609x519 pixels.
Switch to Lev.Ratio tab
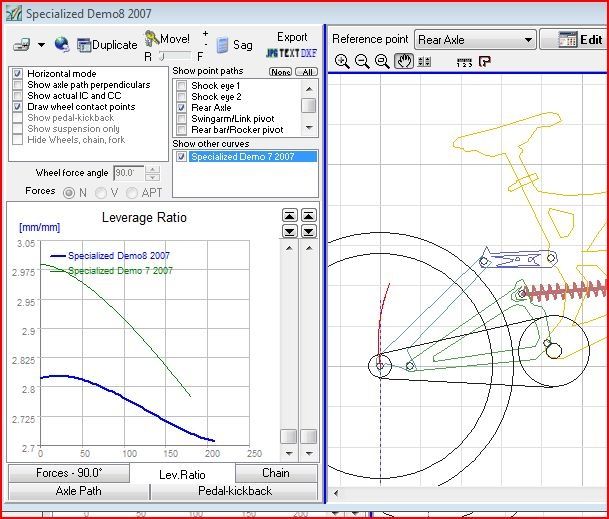pos(182,474)
